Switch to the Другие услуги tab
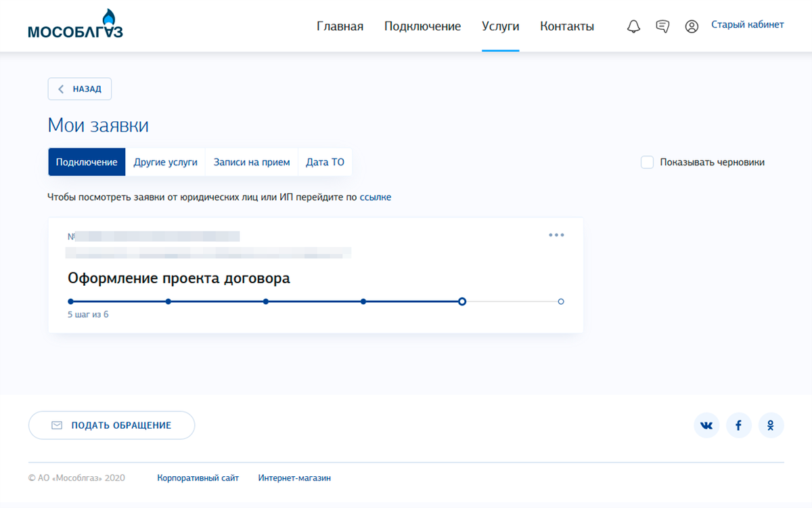812x508 pixels. pos(166,162)
